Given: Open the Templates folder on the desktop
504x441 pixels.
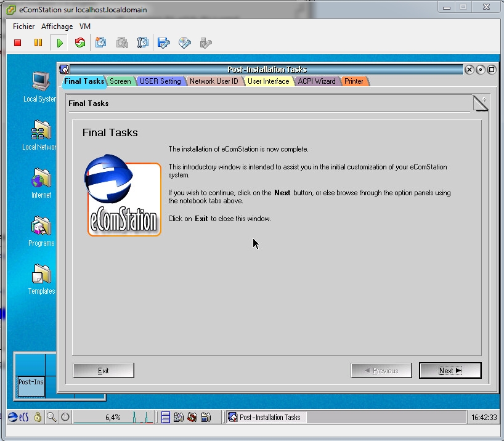Looking at the screenshot, I should pos(41,278).
